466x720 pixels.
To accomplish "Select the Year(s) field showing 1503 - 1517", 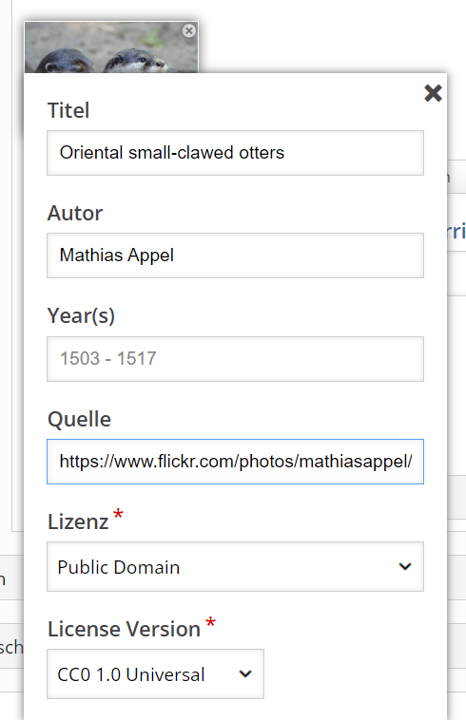I will [x=235, y=359].
